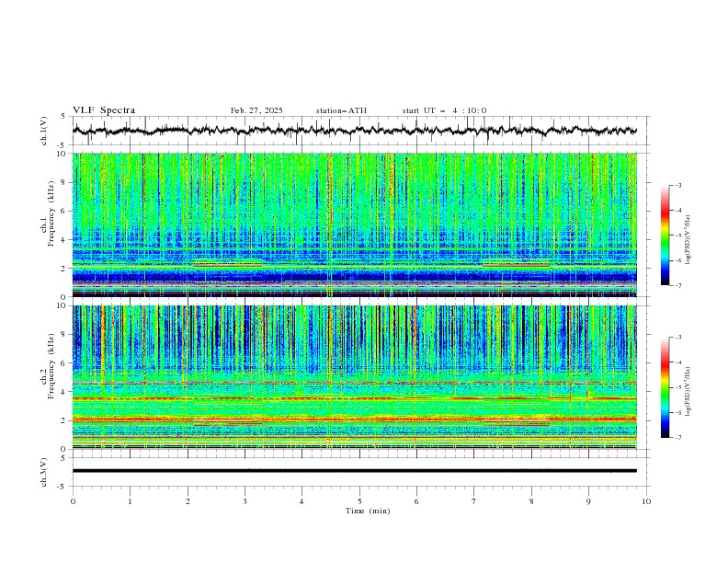Click the '-3' label on upper color bar

point(677,185)
